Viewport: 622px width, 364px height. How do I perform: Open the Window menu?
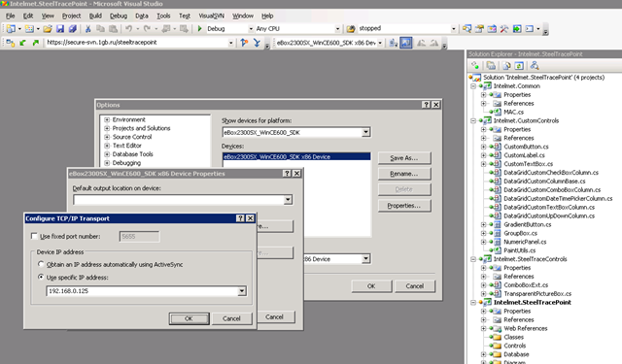point(243,16)
